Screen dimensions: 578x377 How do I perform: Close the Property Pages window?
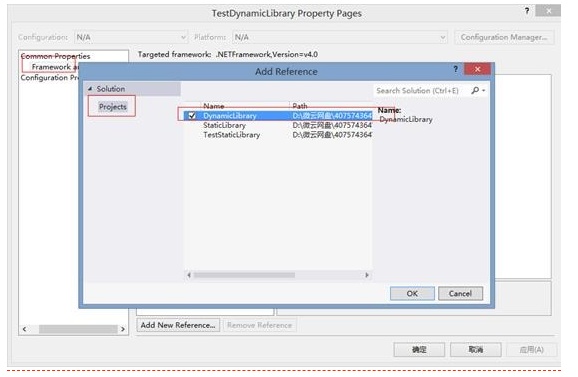click(x=549, y=11)
